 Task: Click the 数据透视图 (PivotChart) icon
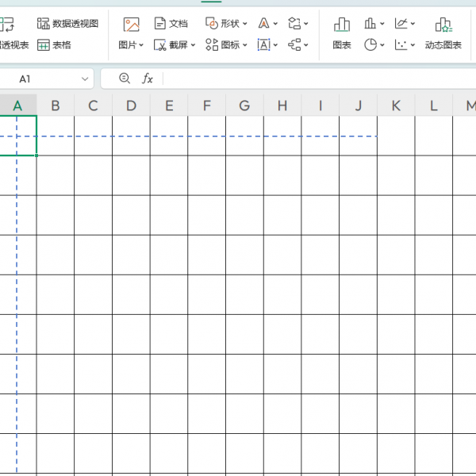tap(44, 24)
